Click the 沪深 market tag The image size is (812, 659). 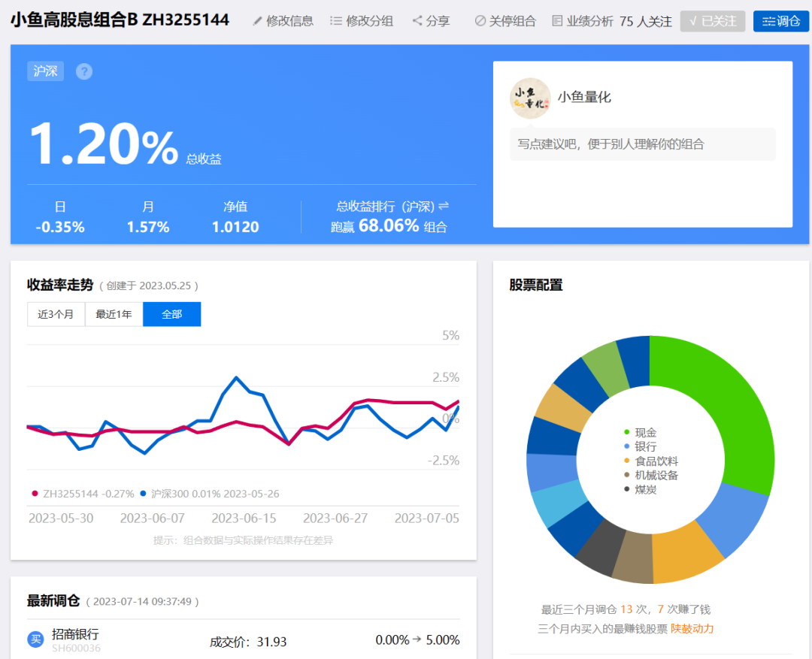pyautogui.click(x=46, y=71)
